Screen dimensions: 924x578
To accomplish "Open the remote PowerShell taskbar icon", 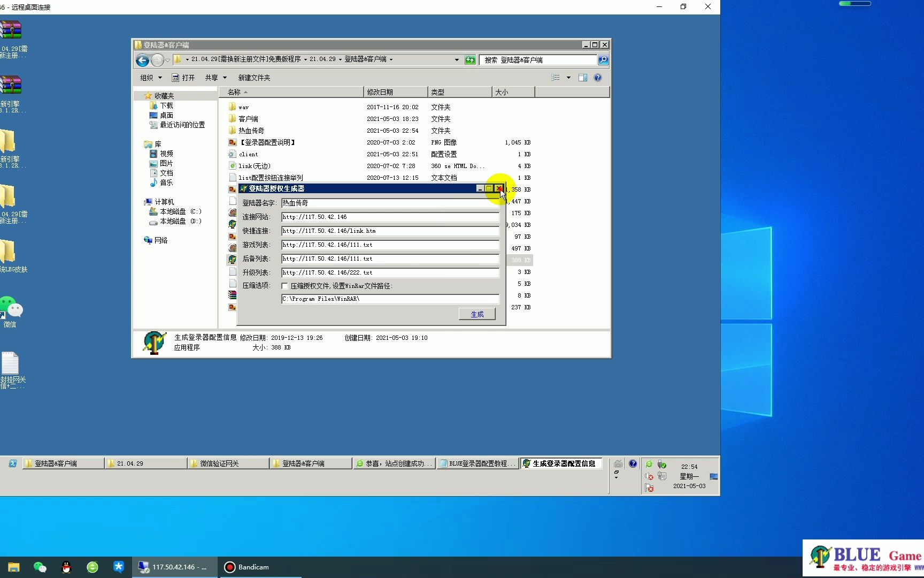I will [x=12, y=463].
